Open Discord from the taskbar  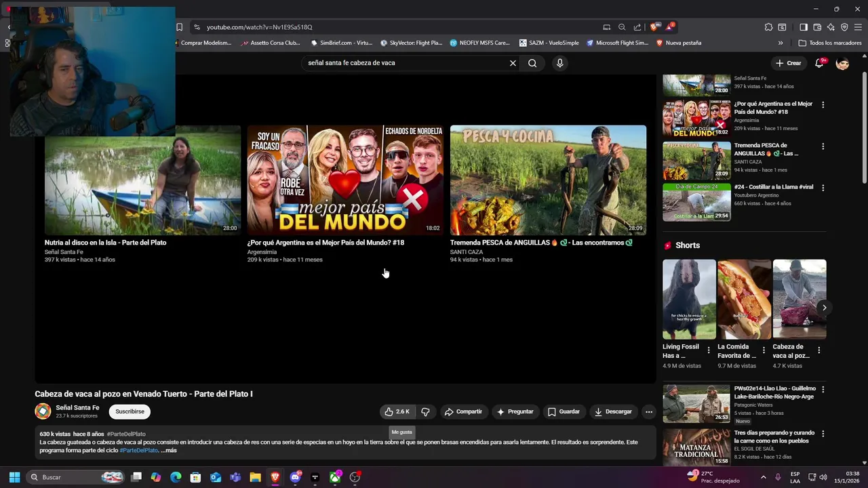pyautogui.click(x=295, y=477)
